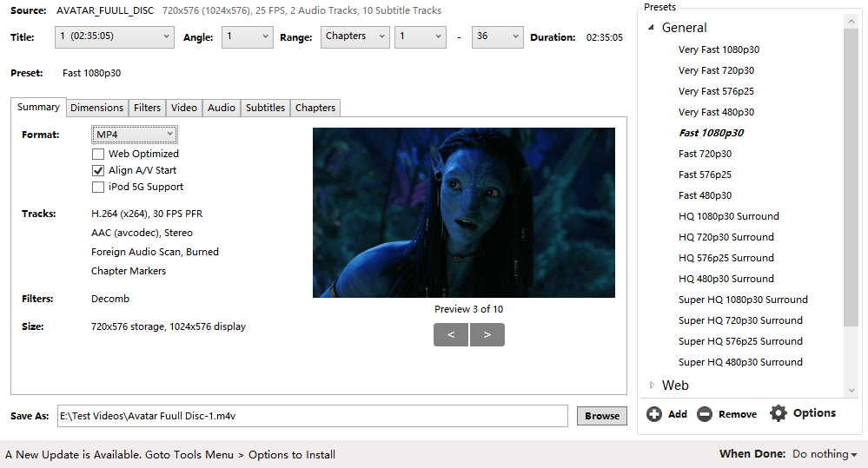The image size is (868, 468).
Task: Select the Fast 720p30 preset
Action: click(x=705, y=154)
